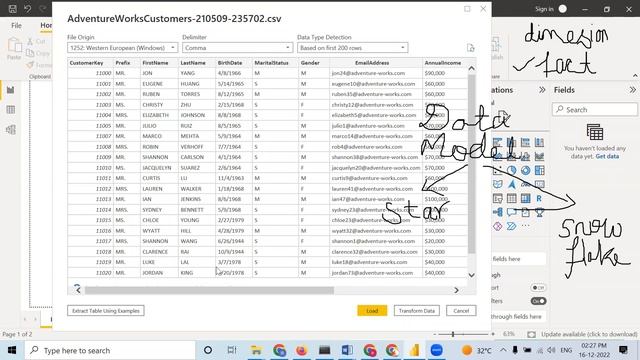The width and height of the screenshot is (640, 360).
Task: Select the R script visual
Action: click(539, 198)
